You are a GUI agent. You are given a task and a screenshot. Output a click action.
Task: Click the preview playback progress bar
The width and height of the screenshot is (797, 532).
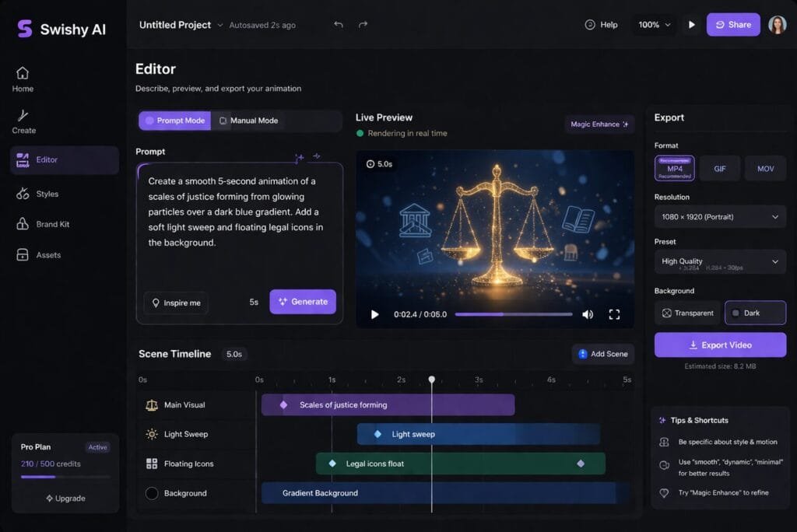point(514,314)
